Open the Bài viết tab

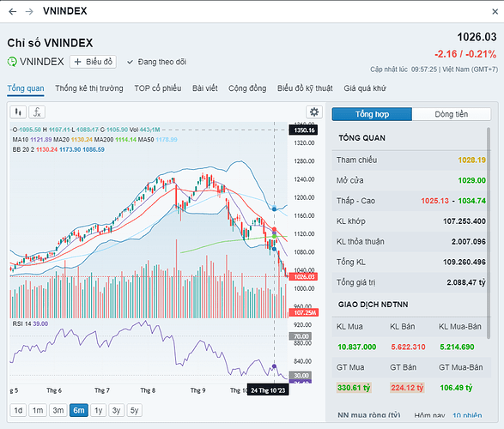click(x=205, y=88)
